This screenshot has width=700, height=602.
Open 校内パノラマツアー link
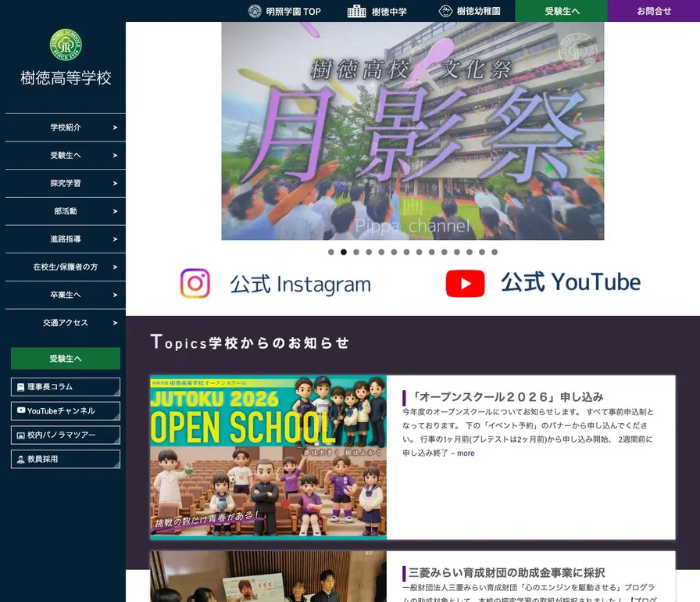[x=66, y=435]
